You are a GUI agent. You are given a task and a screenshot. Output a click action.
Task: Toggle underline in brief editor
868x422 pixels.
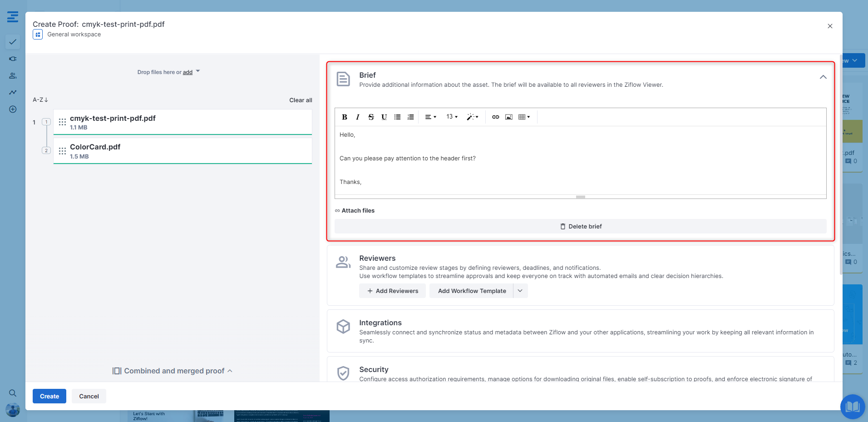coord(384,117)
